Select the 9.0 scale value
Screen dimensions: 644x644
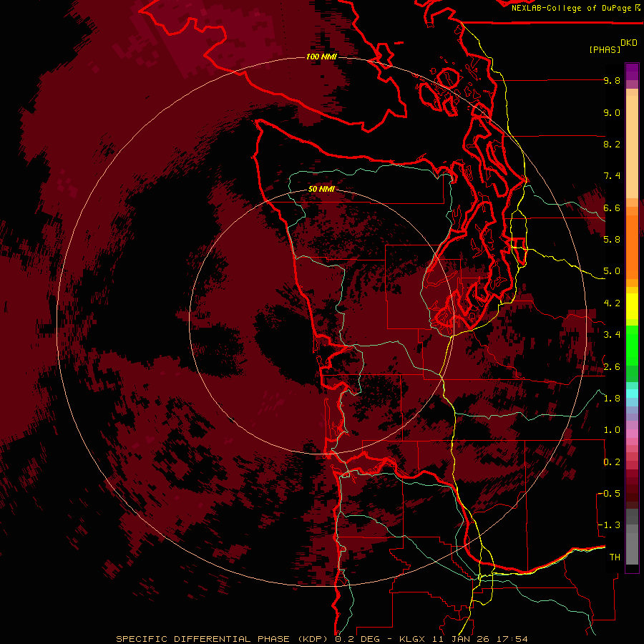click(x=612, y=112)
